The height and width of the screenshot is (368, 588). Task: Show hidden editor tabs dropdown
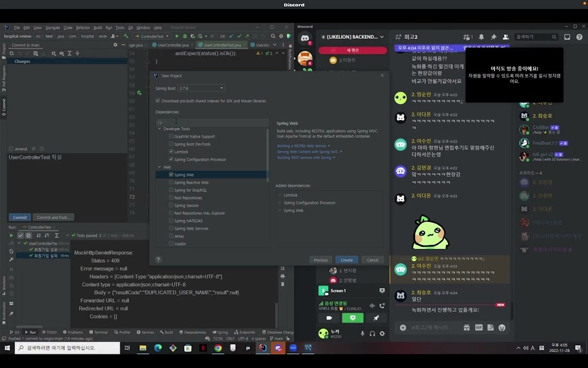[275, 45]
